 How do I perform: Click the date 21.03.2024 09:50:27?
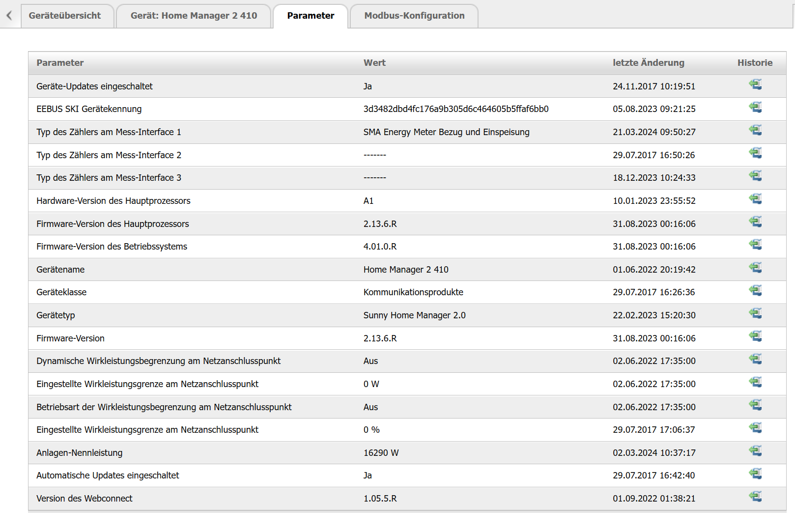(654, 132)
